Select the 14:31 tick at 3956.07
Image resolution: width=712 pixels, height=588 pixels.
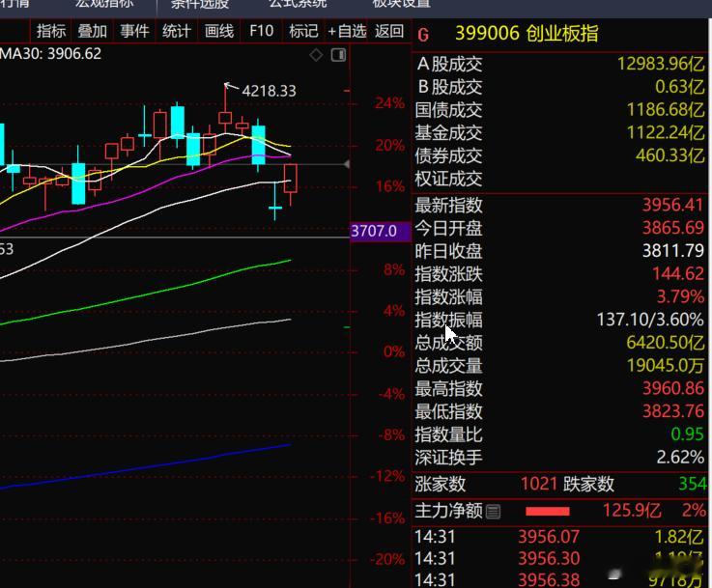coord(559,537)
